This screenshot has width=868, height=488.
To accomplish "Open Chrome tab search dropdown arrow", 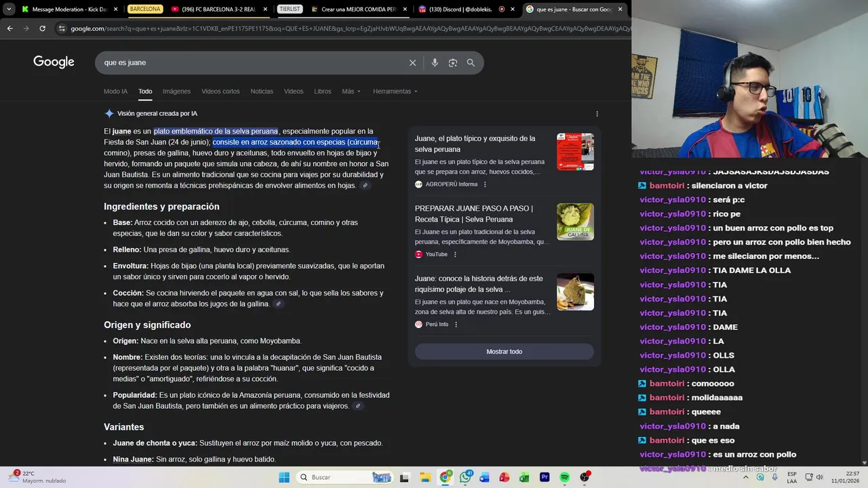I will (x=9, y=9).
